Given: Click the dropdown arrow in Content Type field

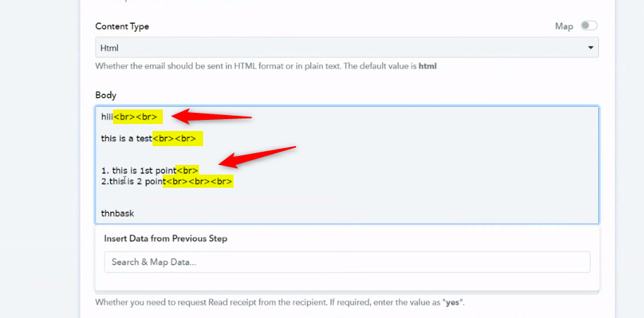Looking at the screenshot, I should click(x=591, y=48).
